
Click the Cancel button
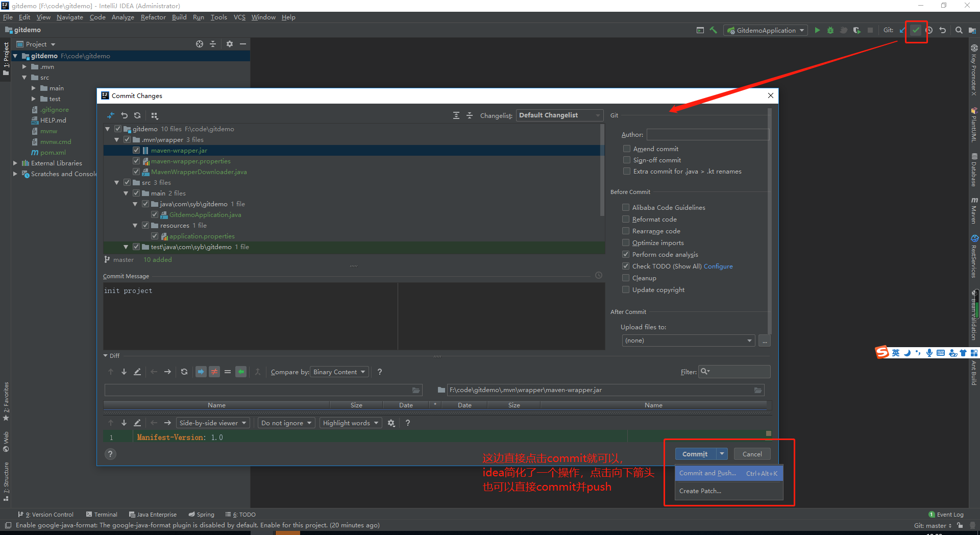tap(752, 454)
